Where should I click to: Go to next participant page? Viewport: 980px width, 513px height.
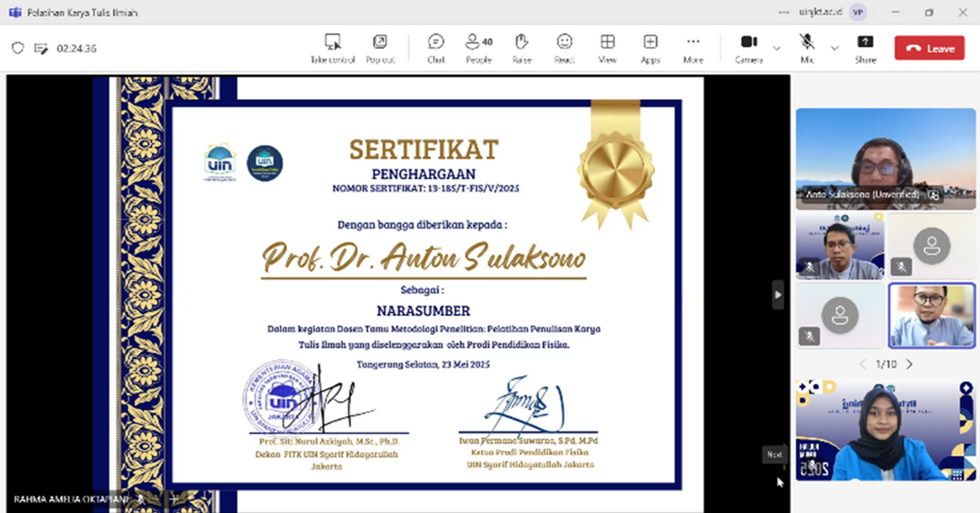pyautogui.click(x=910, y=364)
